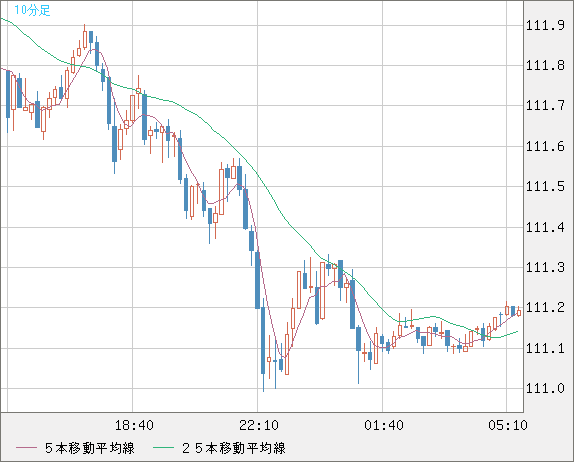574x462 pixels.
Task: Click the 10分足 timeframe label
Action: click(x=32, y=10)
